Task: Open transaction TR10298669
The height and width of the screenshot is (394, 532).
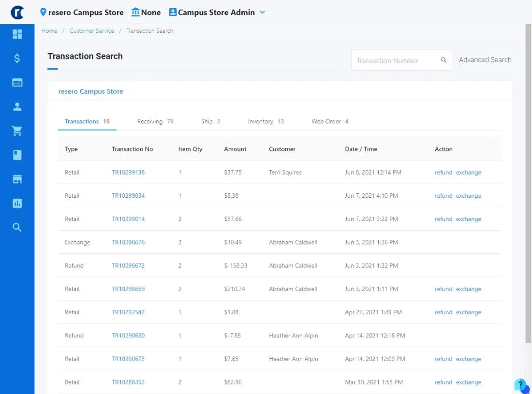Action: coord(128,289)
